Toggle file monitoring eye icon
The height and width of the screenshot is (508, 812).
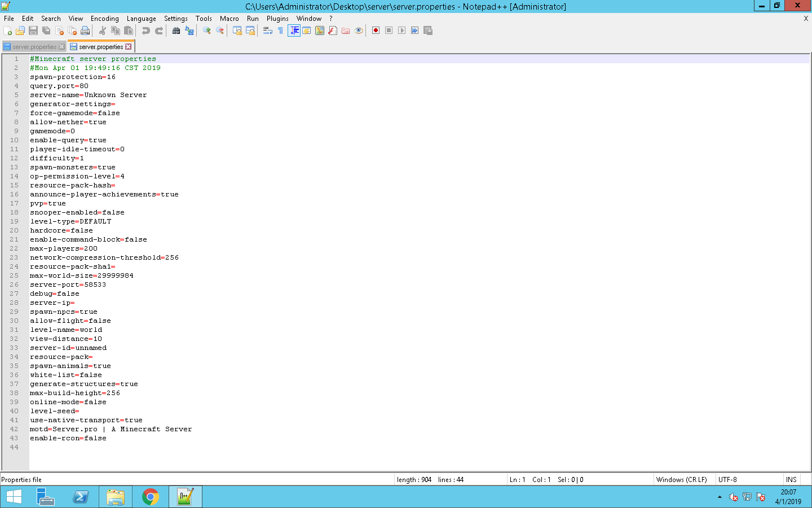[359, 30]
